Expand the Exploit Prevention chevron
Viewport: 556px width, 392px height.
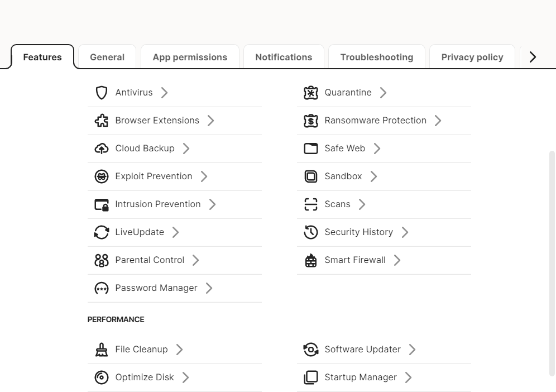204,176
